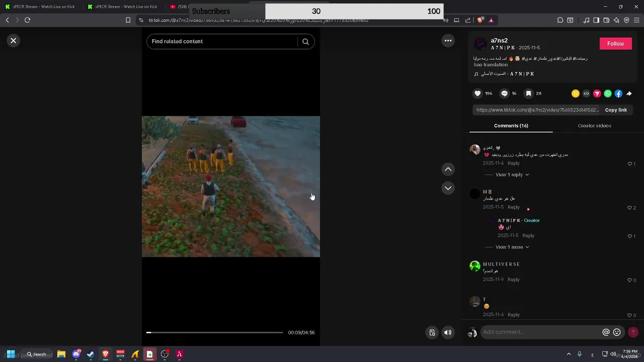This screenshot has height=362, width=644.
Task: Open comments with the speech bubble icon
Action: pyautogui.click(x=504, y=94)
